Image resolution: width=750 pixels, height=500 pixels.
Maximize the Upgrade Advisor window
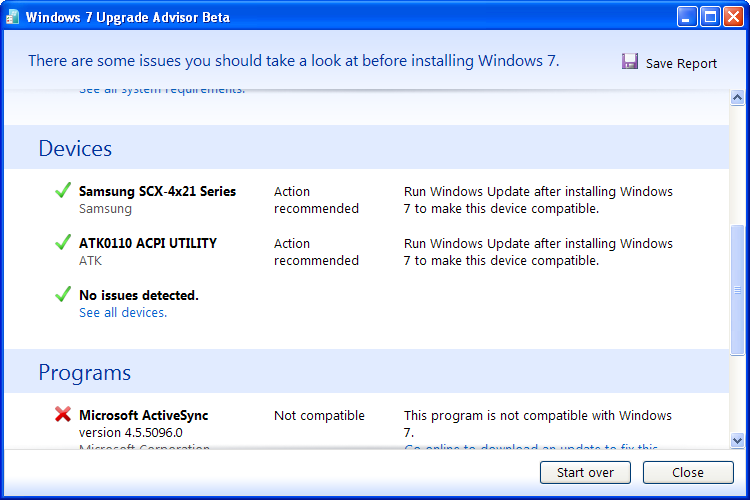point(710,17)
